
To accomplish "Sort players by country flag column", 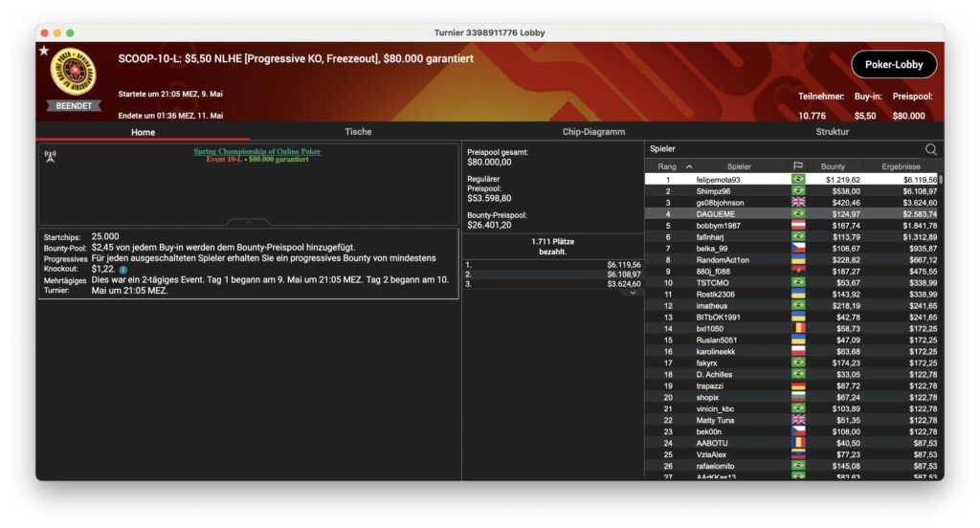I will pos(797,166).
